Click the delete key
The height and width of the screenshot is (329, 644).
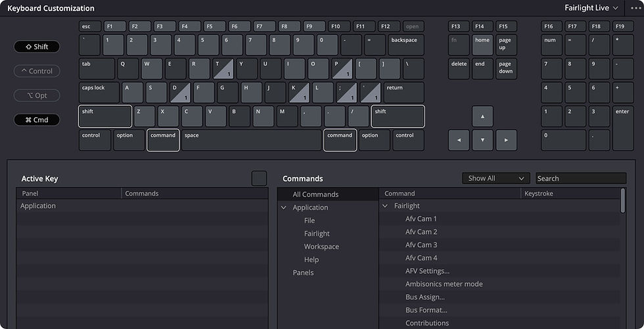click(x=459, y=68)
